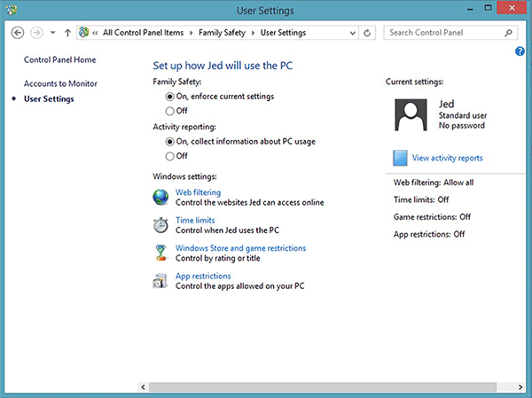The image size is (532, 398).
Task: Expand the recent locations dropdown arrow
Action: point(52,33)
